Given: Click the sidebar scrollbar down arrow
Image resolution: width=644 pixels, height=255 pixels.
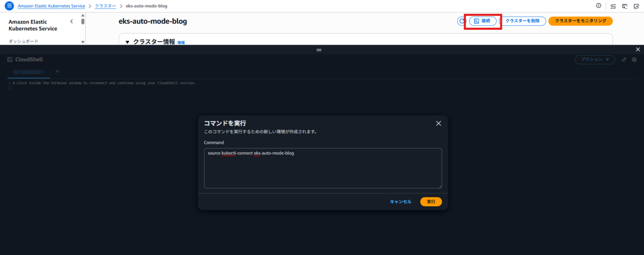Looking at the screenshot, I should point(83,42).
